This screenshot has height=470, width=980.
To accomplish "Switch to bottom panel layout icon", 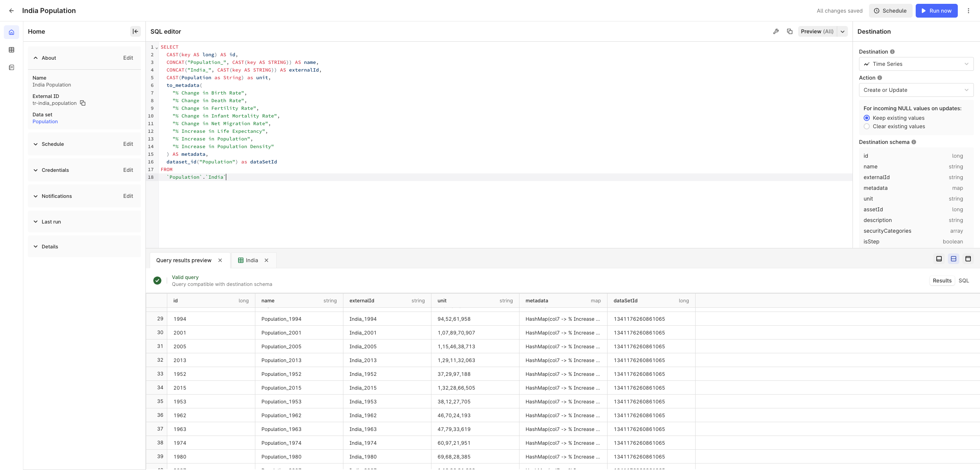I will pos(939,259).
